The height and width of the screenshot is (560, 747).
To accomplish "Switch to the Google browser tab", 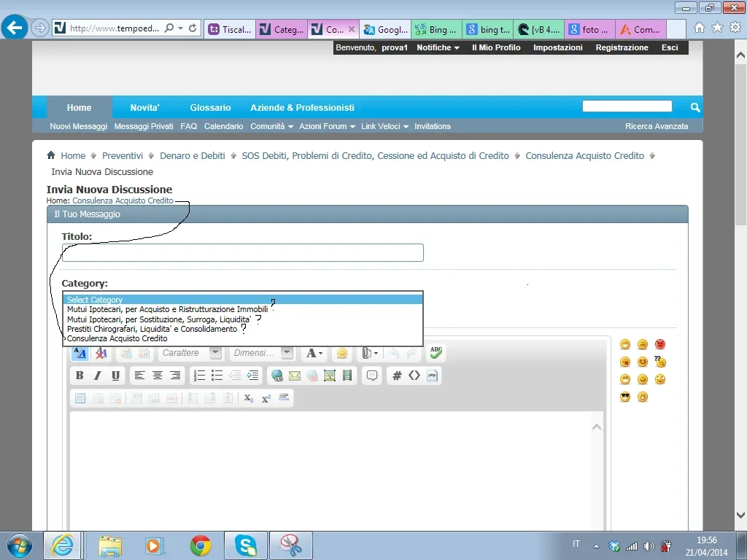I will click(x=386, y=29).
